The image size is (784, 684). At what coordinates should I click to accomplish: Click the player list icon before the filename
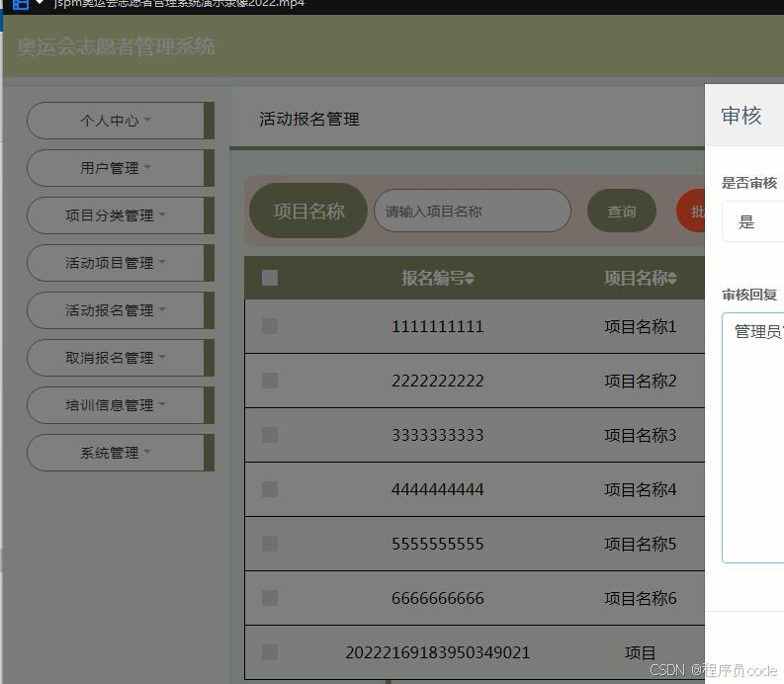(x=21, y=4)
